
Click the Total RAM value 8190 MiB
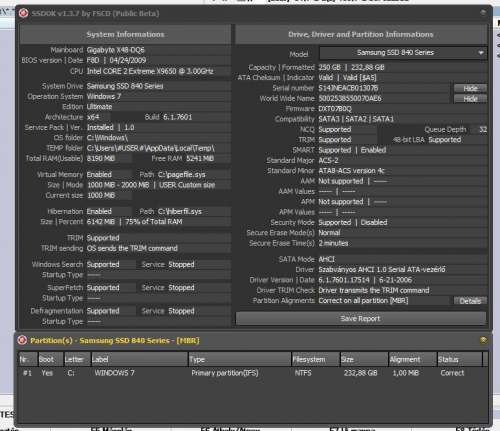click(101, 158)
